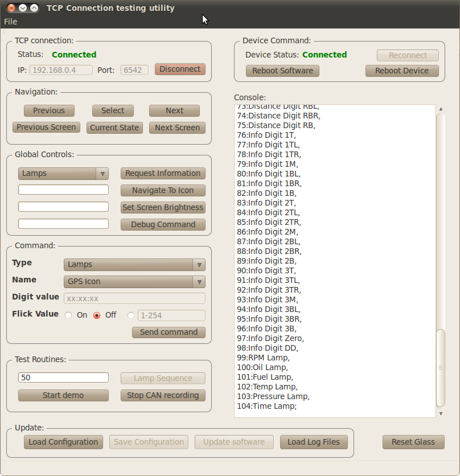Viewport: 460px width, 476px height.
Task: Click the Select navigation button
Action: [x=113, y=110]
